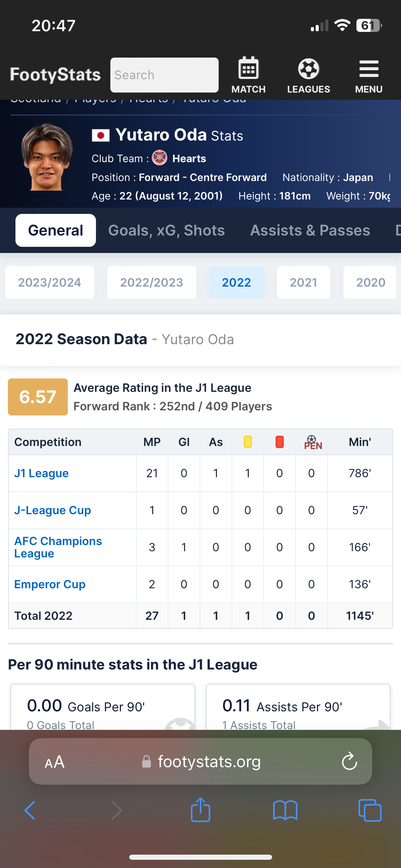
Task: Open the Emperor Cup link
Action: click(50, 584)
